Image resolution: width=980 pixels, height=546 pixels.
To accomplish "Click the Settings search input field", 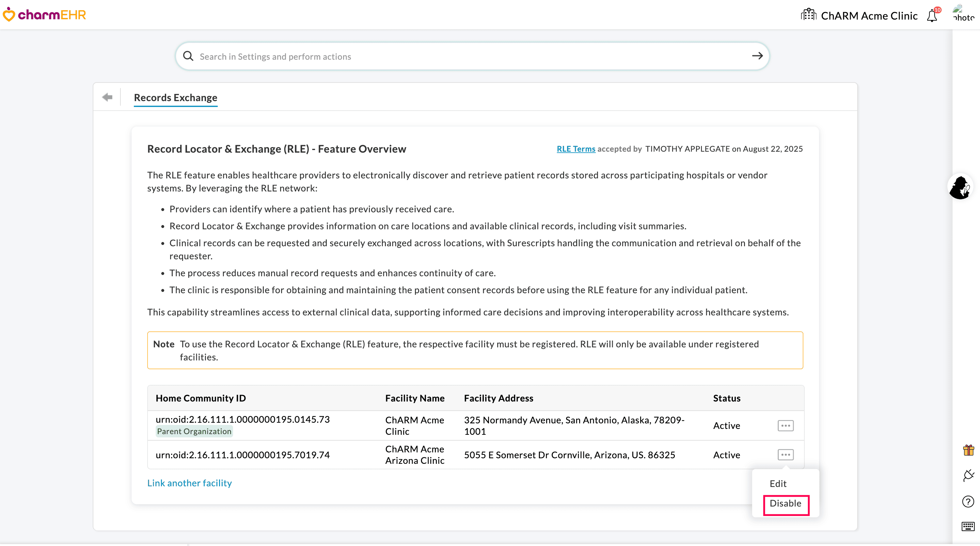I will point(456,56).
